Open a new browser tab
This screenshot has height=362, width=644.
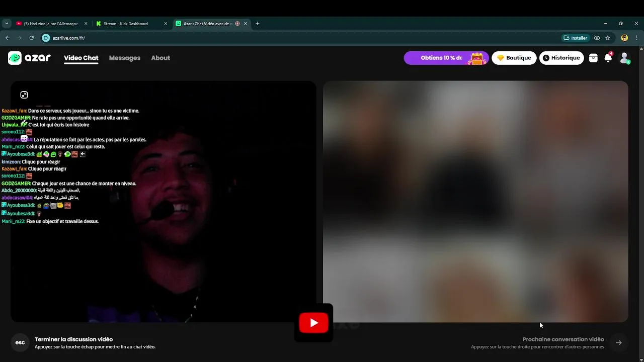pyautogui.click(x=258, y=24)
